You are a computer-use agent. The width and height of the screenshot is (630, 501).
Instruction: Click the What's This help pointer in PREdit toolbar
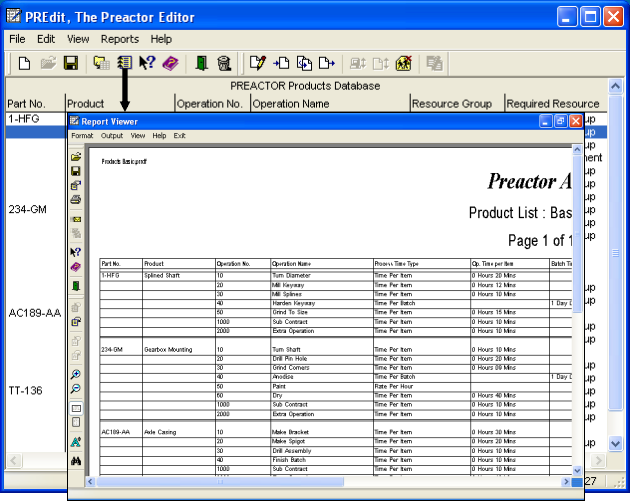147,63
